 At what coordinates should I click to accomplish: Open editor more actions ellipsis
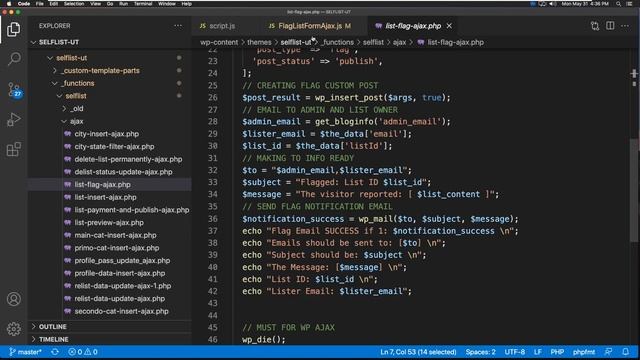click(625, 26)
